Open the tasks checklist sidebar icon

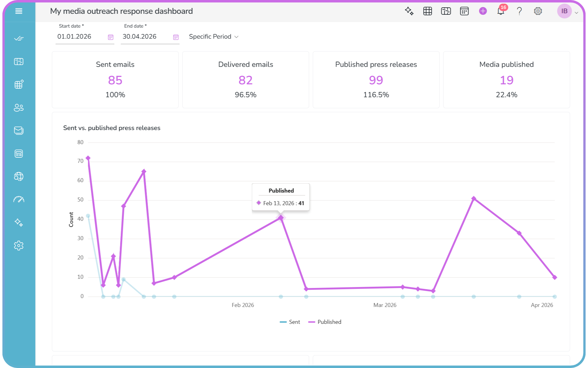click(x=19, y=38)
